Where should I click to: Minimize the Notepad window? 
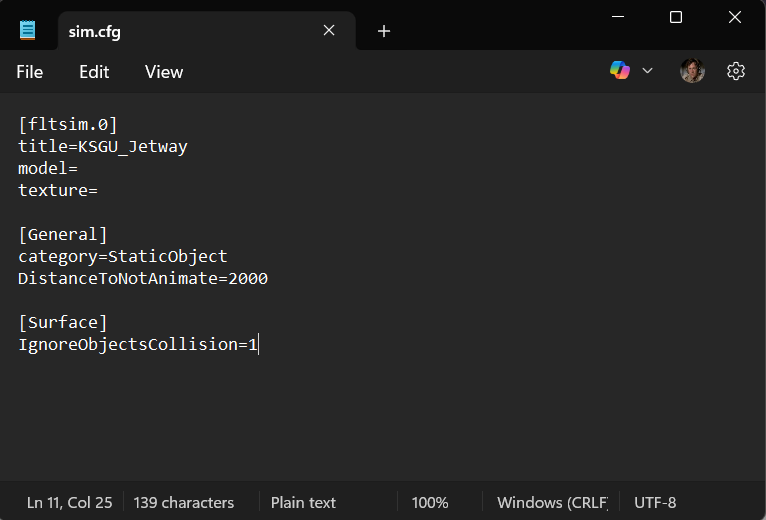[618, 17]
